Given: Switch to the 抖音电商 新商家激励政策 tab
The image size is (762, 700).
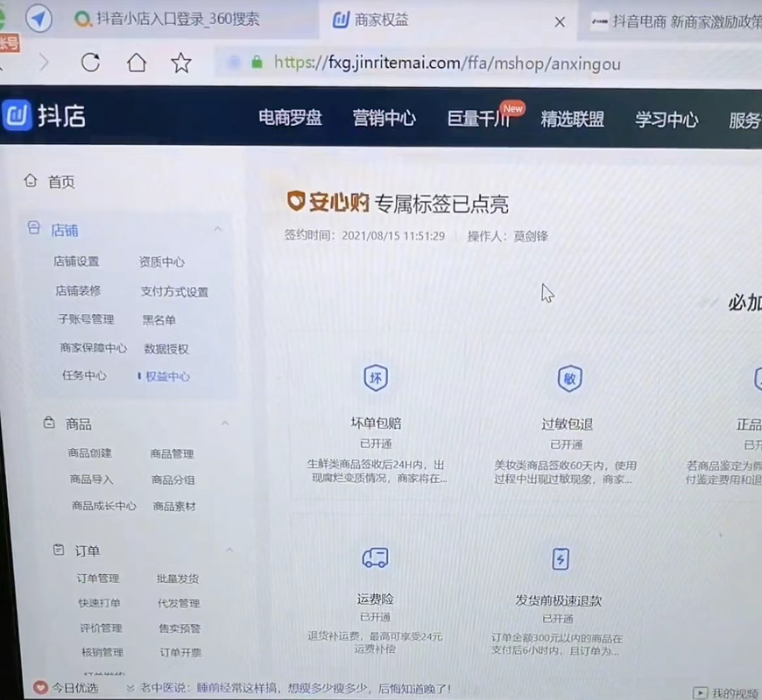Looking at the screenshot, I should click(675, 21).
